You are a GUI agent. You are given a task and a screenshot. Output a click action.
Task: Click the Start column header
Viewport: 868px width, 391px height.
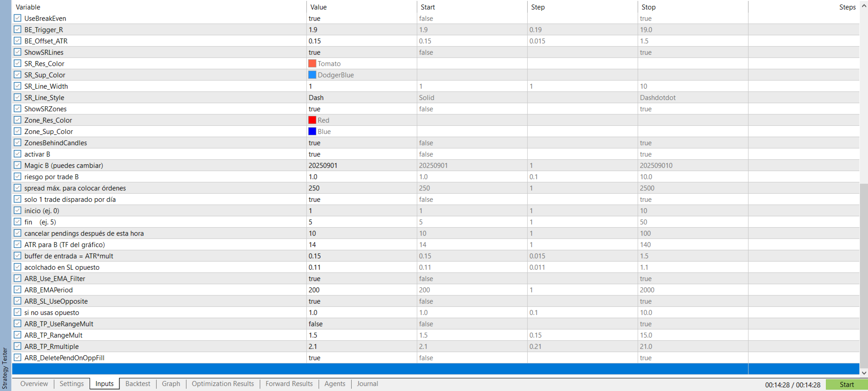[x=472, y=7]
